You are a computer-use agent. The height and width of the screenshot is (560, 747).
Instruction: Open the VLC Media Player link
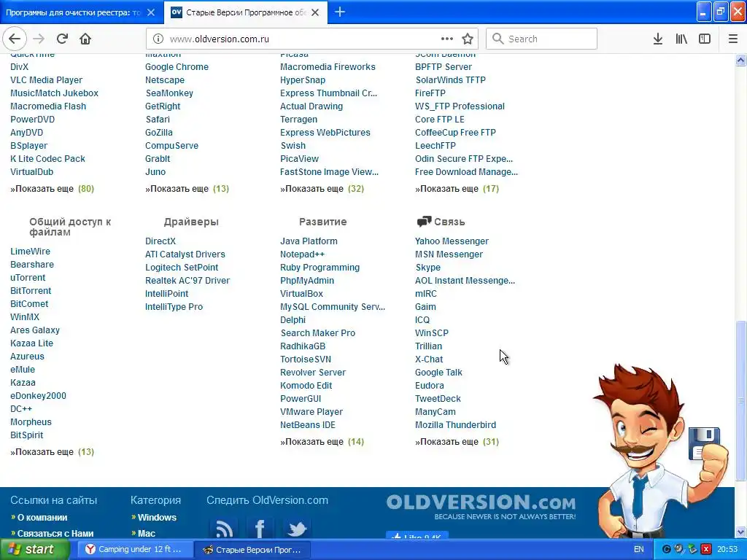[46, 80]
